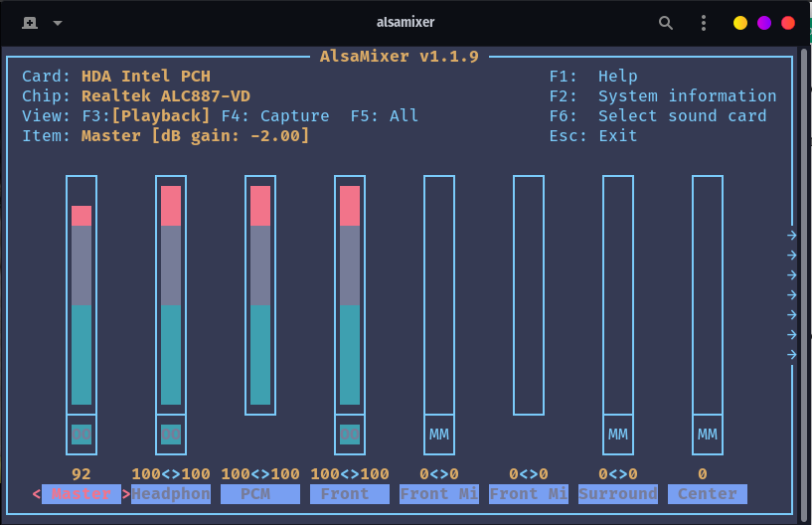Image resolution: width=812 pixels, height=525 pixels.
Task: Click F2 System information shortcut
Action: [663, 95]
